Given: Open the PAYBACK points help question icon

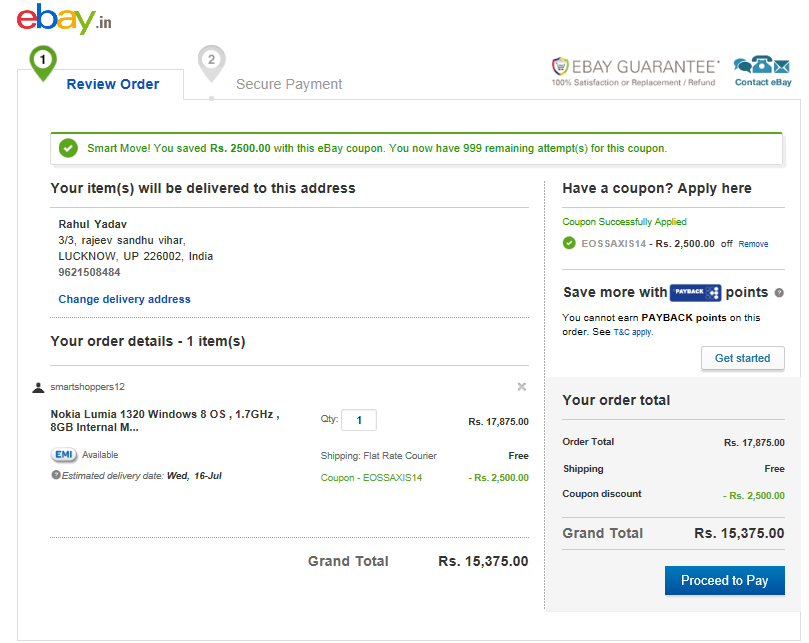Looking at the screenshot, I should [779, 293].
